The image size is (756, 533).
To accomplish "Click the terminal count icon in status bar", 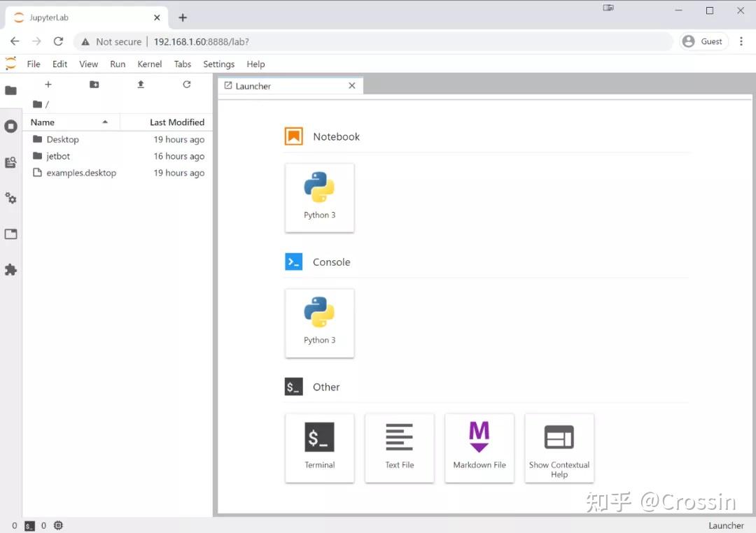I will 30,526.
